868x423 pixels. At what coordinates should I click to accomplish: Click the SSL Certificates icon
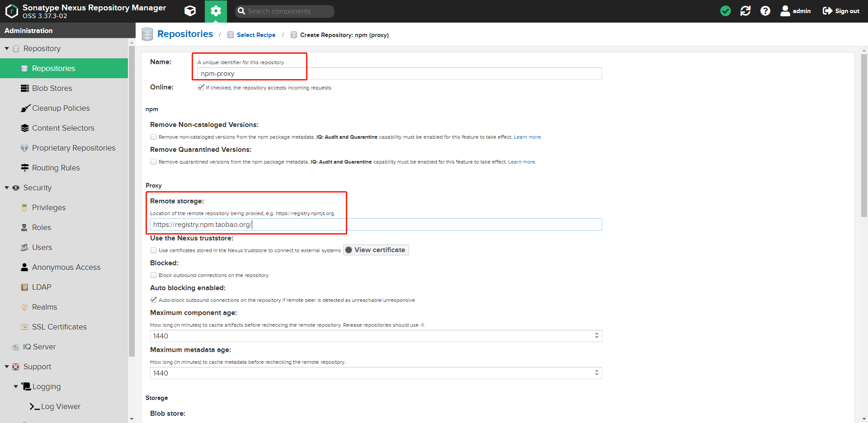click(25, 327)
